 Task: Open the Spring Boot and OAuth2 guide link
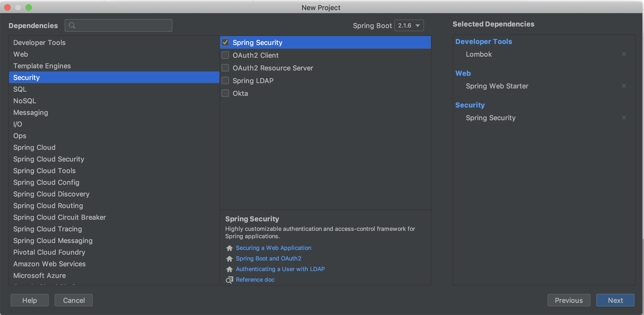[268, 259]
